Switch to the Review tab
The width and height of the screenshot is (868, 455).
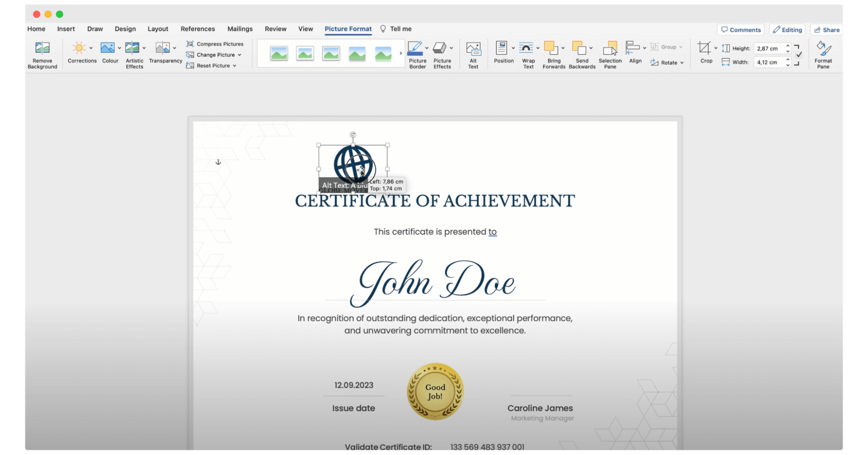tap(275, 29)
